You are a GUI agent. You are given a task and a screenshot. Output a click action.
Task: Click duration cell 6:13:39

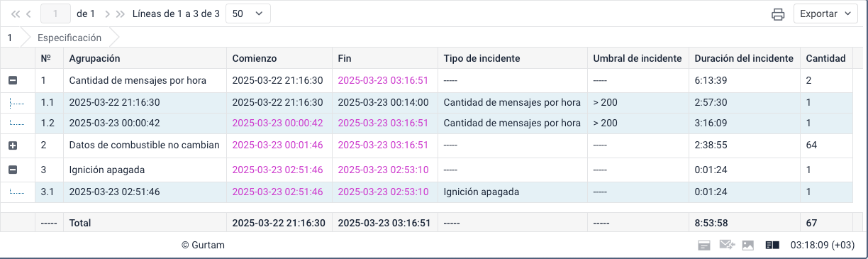tap(711, 81)
